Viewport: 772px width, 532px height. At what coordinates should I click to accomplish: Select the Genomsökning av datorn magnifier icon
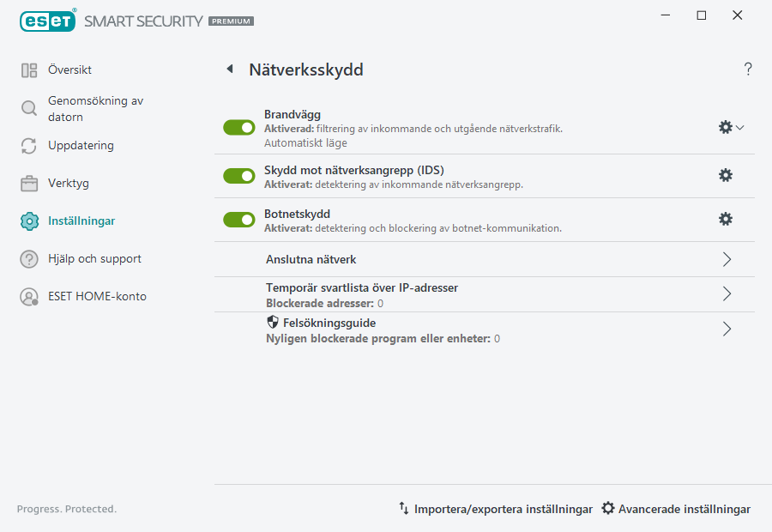click(27, 109)
